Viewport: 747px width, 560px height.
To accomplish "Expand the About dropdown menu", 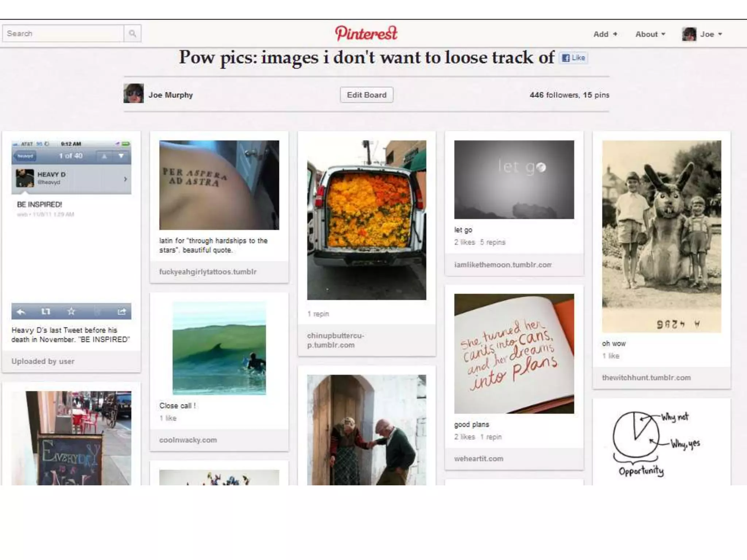I will [x=650, y=34].
